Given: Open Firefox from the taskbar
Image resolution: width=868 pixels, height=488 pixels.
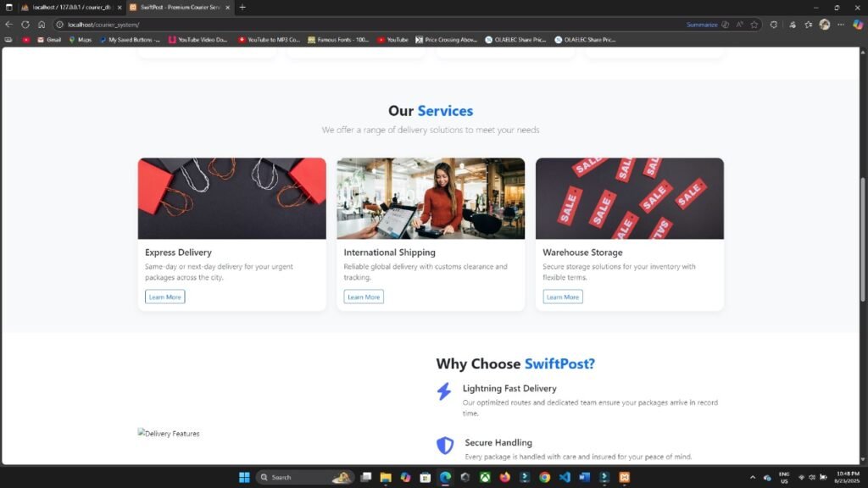Looking at the screenshot, I should coord(504,476).
